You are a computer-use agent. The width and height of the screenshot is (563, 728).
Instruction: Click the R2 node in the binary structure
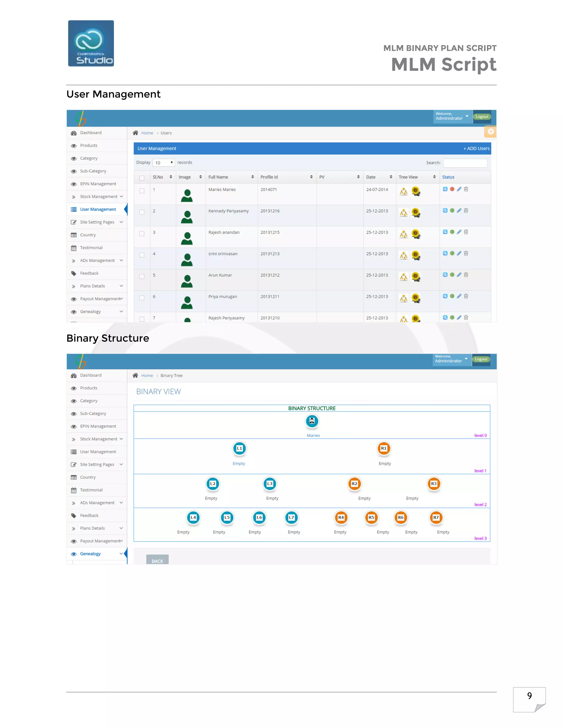354,484
